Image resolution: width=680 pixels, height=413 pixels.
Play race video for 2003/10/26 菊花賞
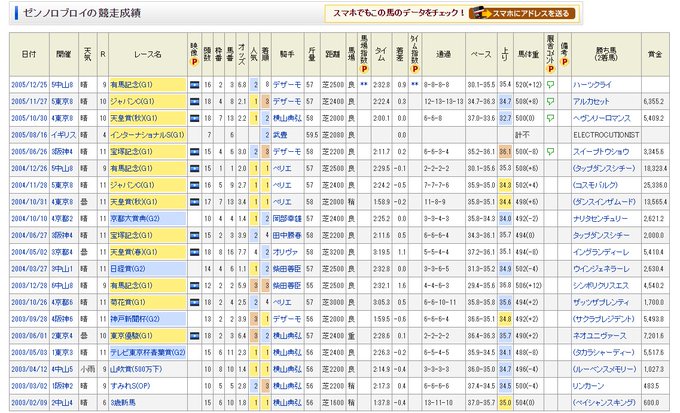(x=194, y=302)
